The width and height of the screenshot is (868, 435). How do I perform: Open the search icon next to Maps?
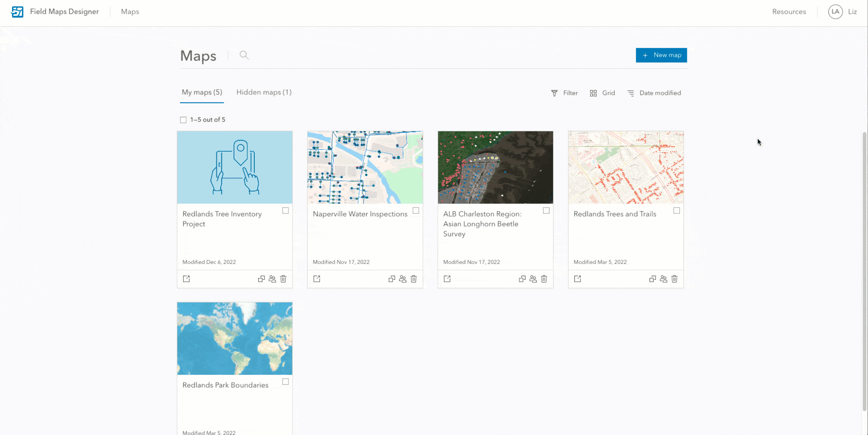[x=243, y=55]
